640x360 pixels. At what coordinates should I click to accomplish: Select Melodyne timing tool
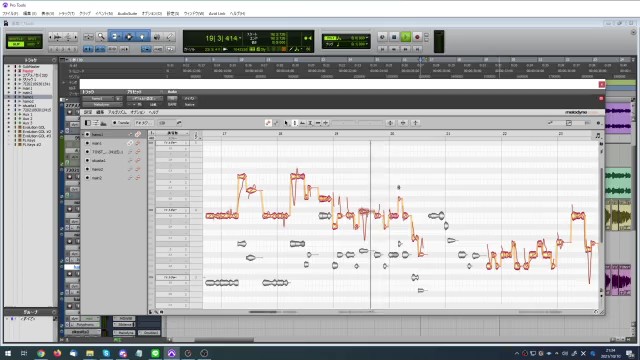[x=318, y=123]
